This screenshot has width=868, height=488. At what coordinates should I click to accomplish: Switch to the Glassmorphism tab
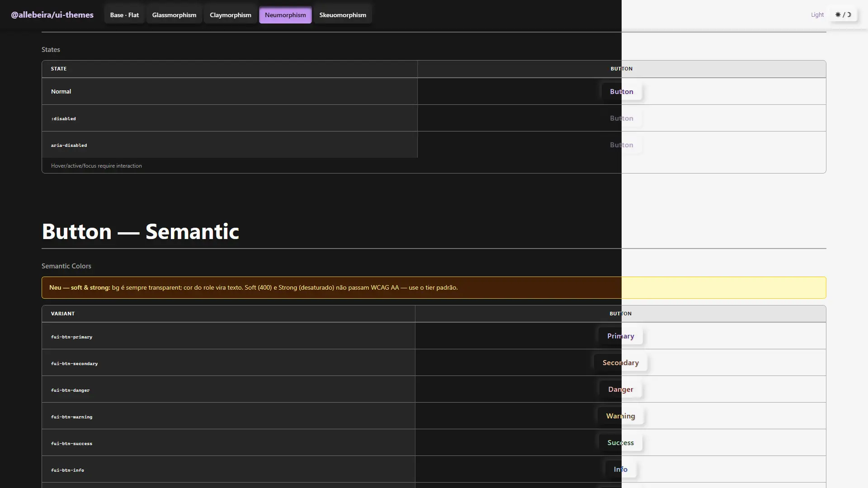[174, 15]
